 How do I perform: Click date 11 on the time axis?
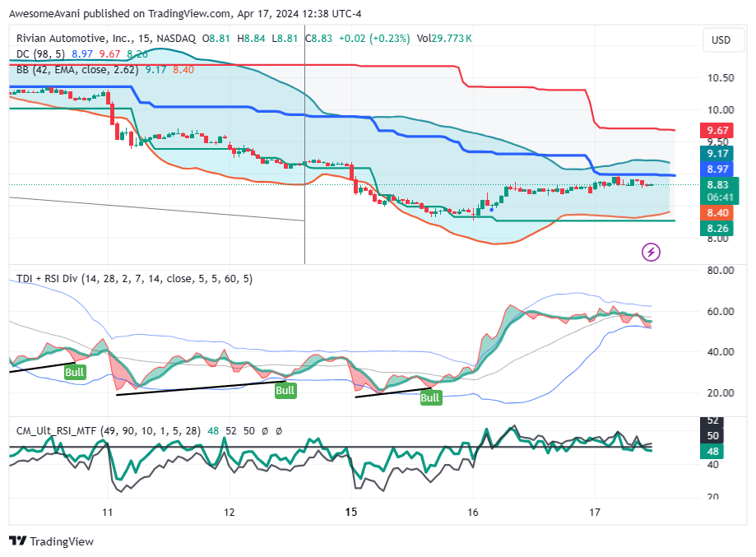pyautogui.click(x=108, y=512)
